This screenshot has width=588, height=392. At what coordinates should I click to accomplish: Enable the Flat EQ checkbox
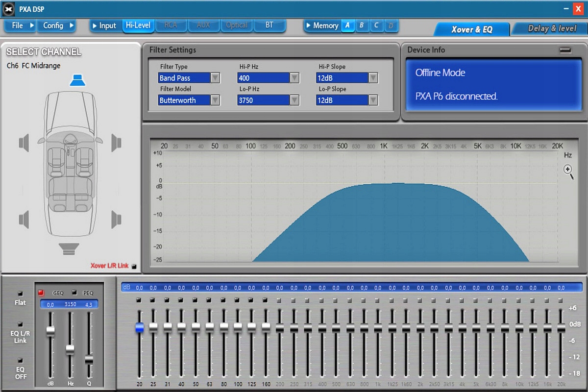[20, 294]
